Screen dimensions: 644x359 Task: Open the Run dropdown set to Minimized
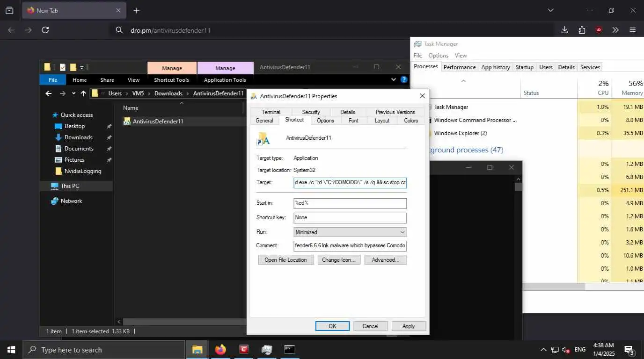350,232
